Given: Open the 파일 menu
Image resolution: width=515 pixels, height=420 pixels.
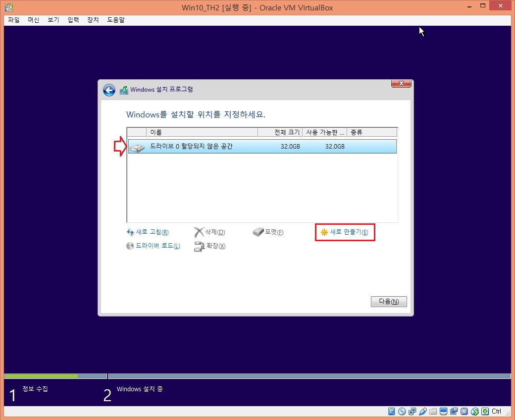Looking at the screenshot, I should pyautogui.click(x=14, y=20).
